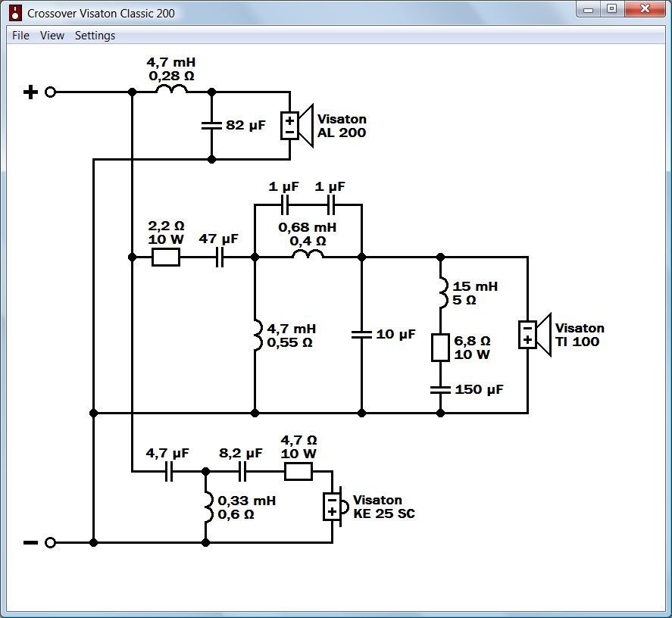Select the 8,2 µF capacitor symbol
672x618 pixels.
(242, 472)
